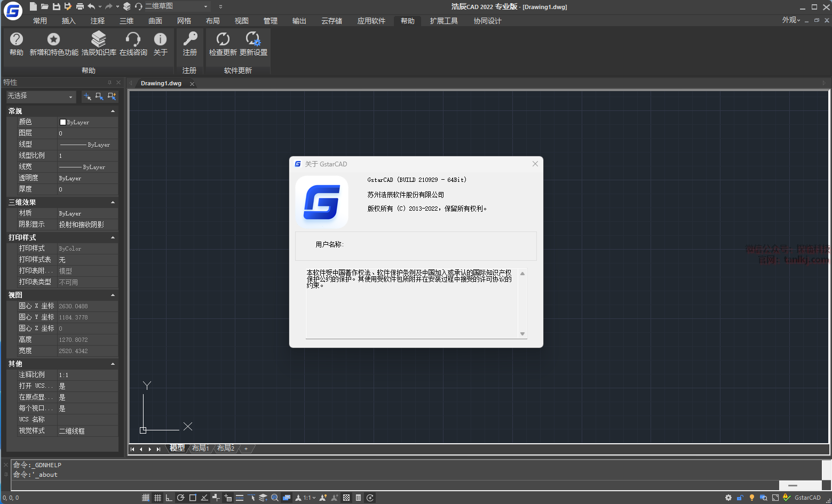Collapse the 三维效果 properties section
The width and height of the screenshot is (832, 504).
[x=113, y=202]
